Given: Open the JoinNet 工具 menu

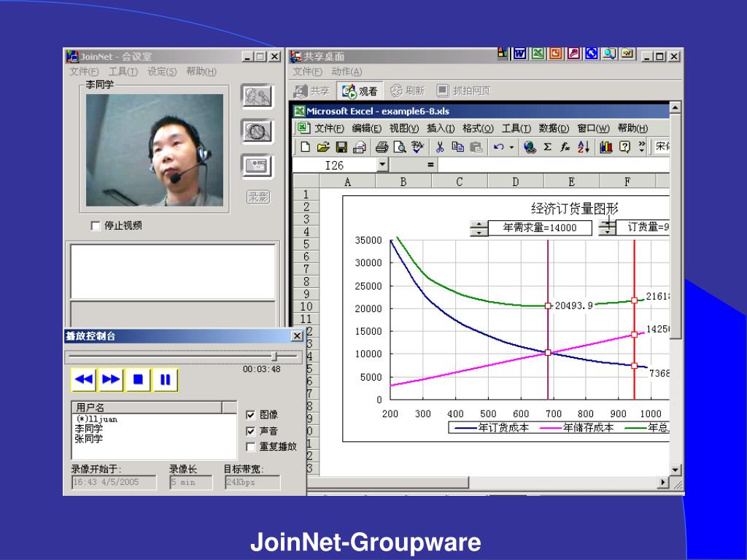Looking at the screenshot, I should [x=123, y=72].
